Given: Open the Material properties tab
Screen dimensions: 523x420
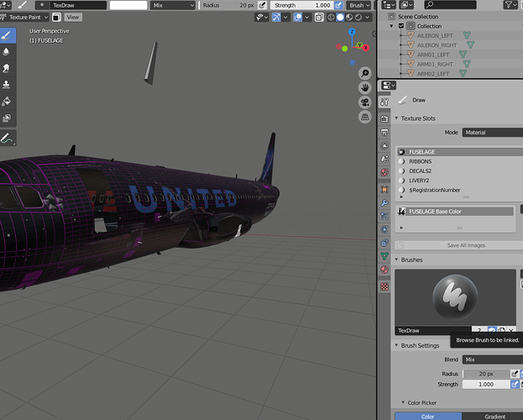Looking at the screenshot, I should 384,270.
